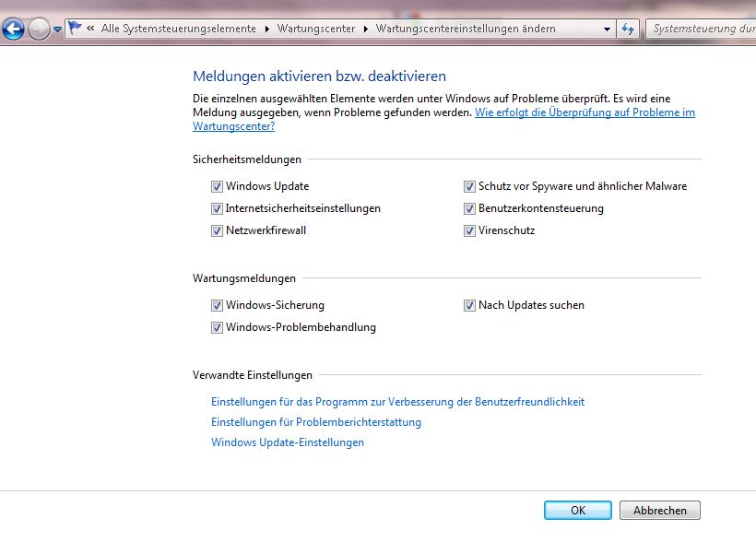Confirm with the OK button
This screenshot has height=542, width=756.
(x=578, y=510)
